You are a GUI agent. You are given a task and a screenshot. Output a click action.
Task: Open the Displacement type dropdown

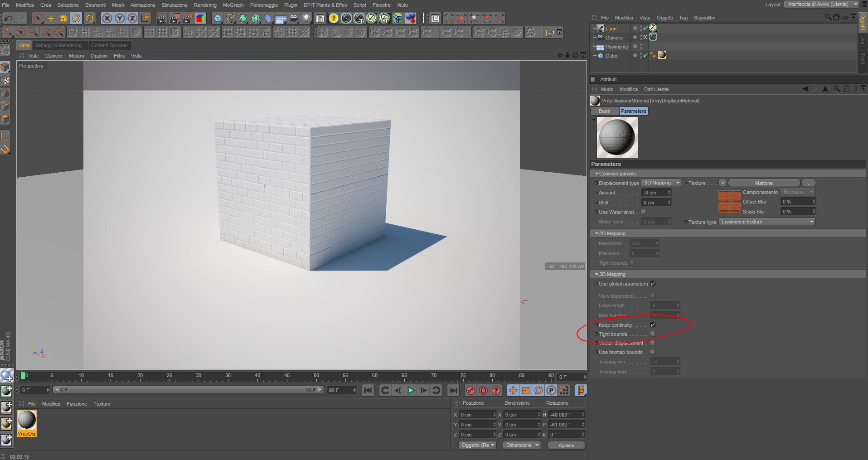click(661, 183)
